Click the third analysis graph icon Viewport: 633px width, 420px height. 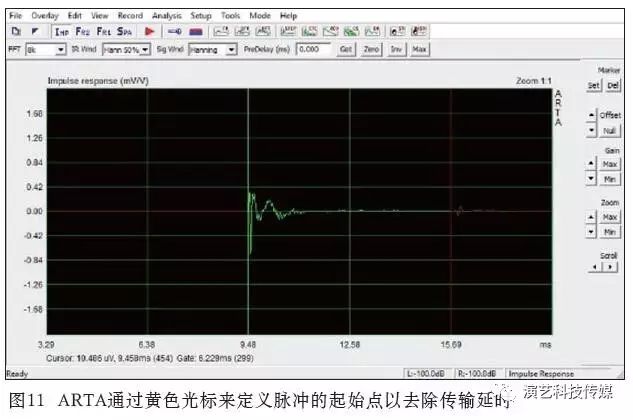(x=263, y=31)
